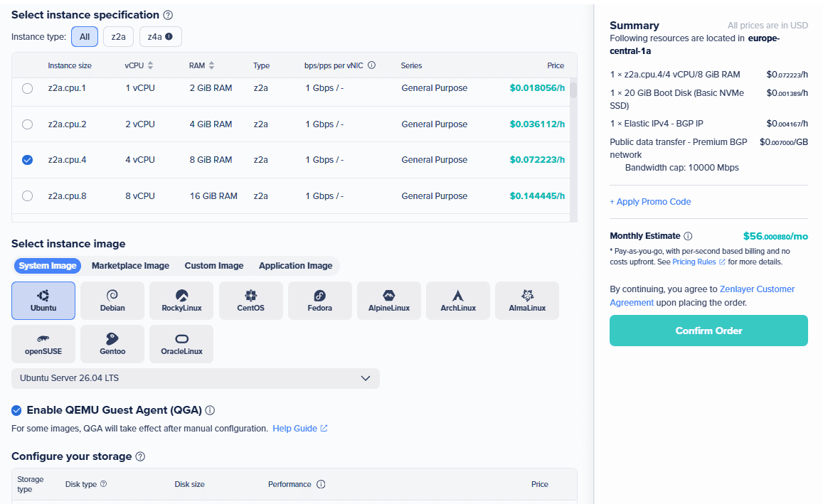Toggle Enable QEMU Guest Agent checkbox
Screen dimensions: 823x504
tap(17, 410)
